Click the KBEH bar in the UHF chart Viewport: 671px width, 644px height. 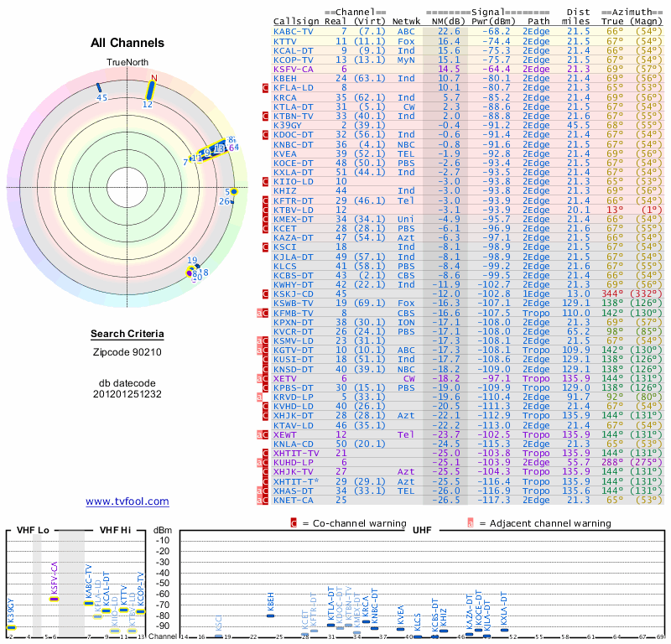[x=270, y=615]
